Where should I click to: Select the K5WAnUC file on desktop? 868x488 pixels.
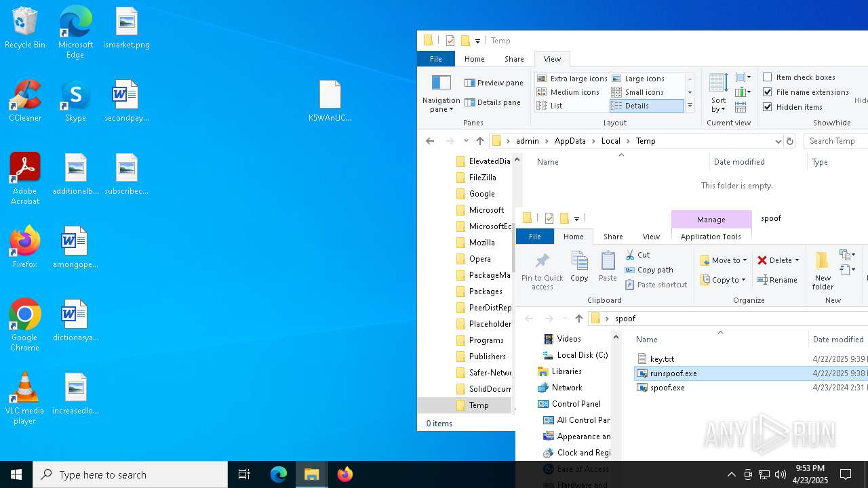[x=330, y=102]
